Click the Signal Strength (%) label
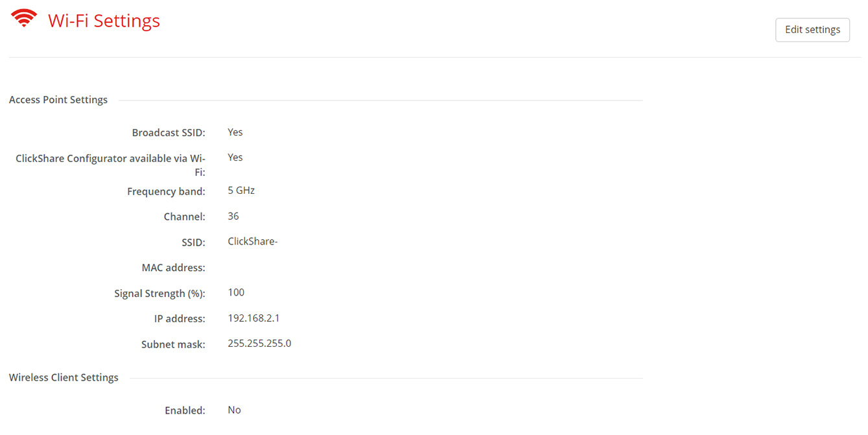This screenshot has height=435, width=868. [159, 294]
